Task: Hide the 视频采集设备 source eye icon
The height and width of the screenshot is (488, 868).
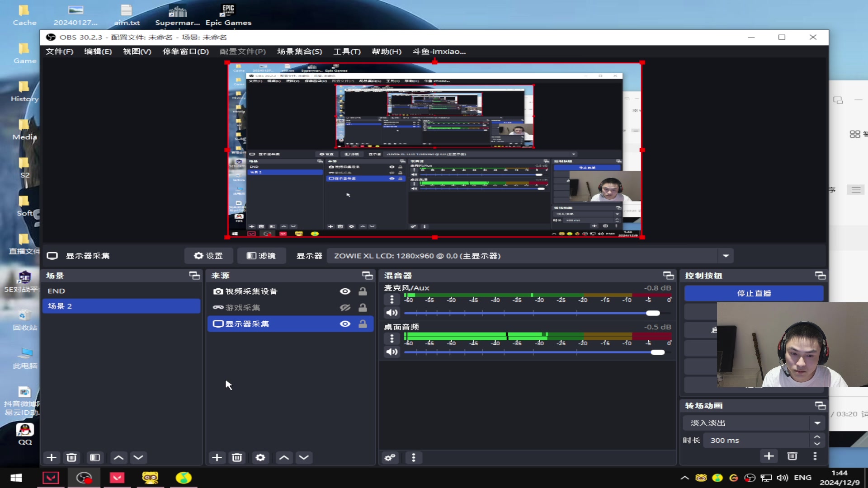Action: 345,291
